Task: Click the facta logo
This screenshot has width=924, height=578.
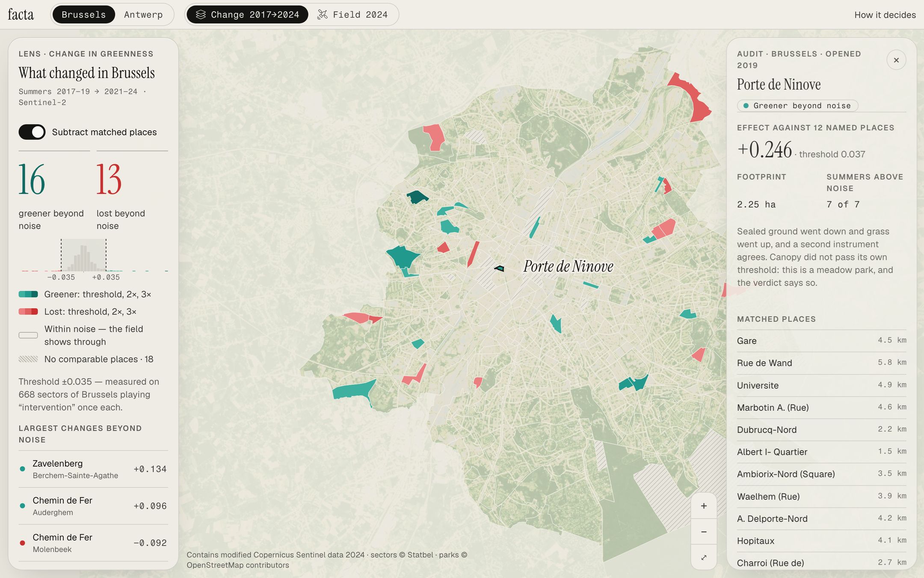Action: point(21,15)
